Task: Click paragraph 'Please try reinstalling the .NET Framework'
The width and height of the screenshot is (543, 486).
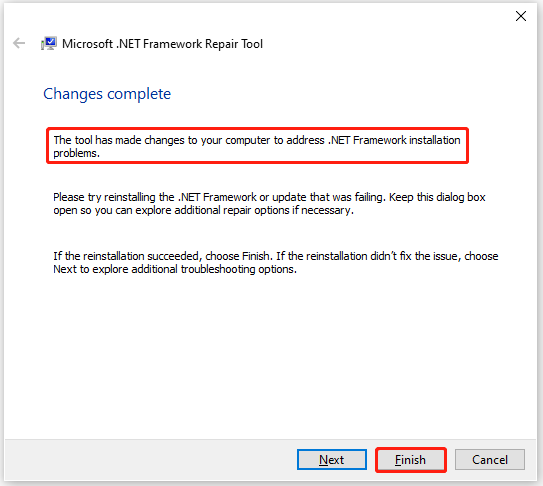Action: 269,203
